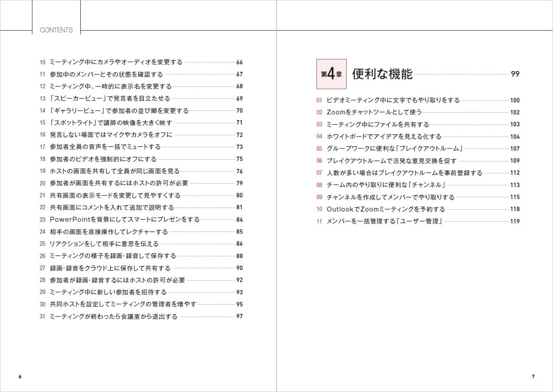Click the page 7 footer number
The image size is (553, 392).
(x=533, y=376)
